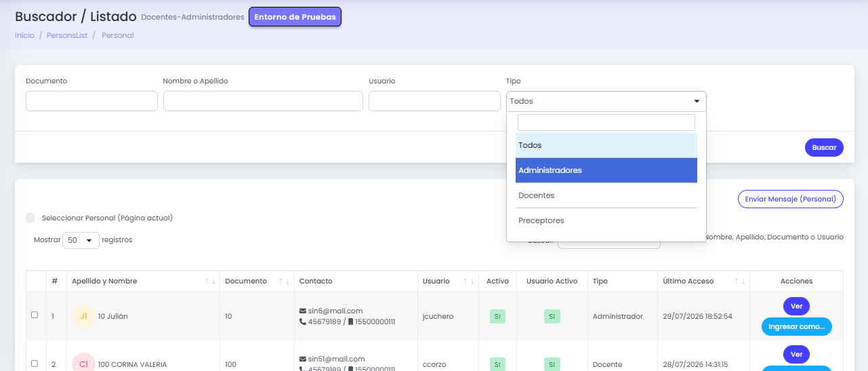Click the C1 avatar for Corina Valeria

(83, 364)
